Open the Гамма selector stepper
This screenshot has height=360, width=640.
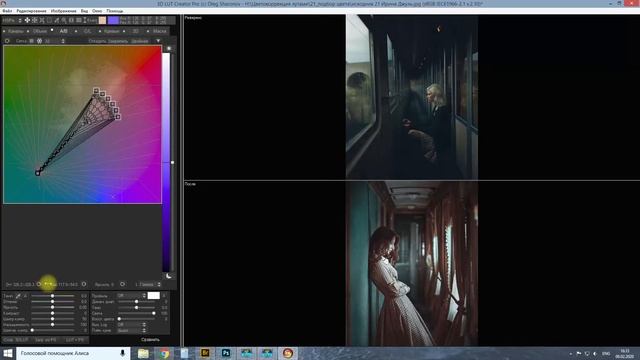(159, 284)
